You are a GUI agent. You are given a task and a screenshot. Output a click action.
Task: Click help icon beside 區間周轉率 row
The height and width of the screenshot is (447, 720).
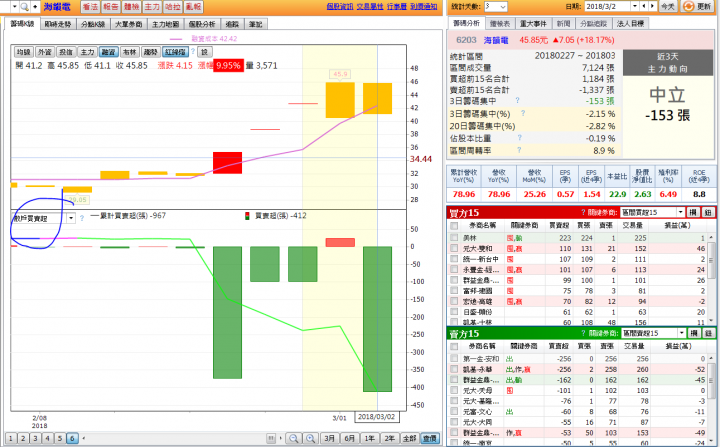(x=519, y=150)
